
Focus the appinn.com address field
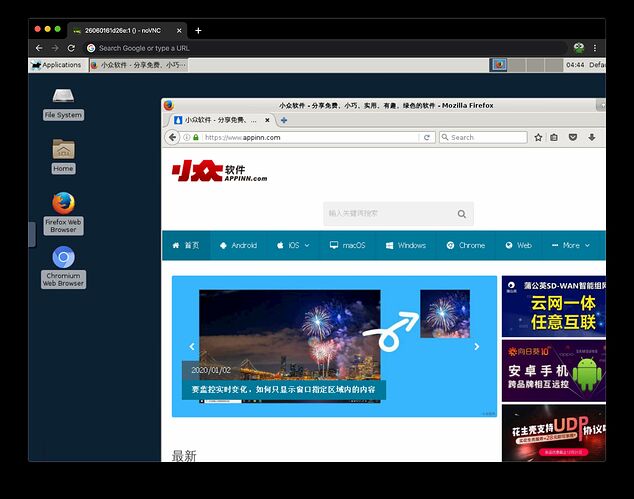(310, 137)
